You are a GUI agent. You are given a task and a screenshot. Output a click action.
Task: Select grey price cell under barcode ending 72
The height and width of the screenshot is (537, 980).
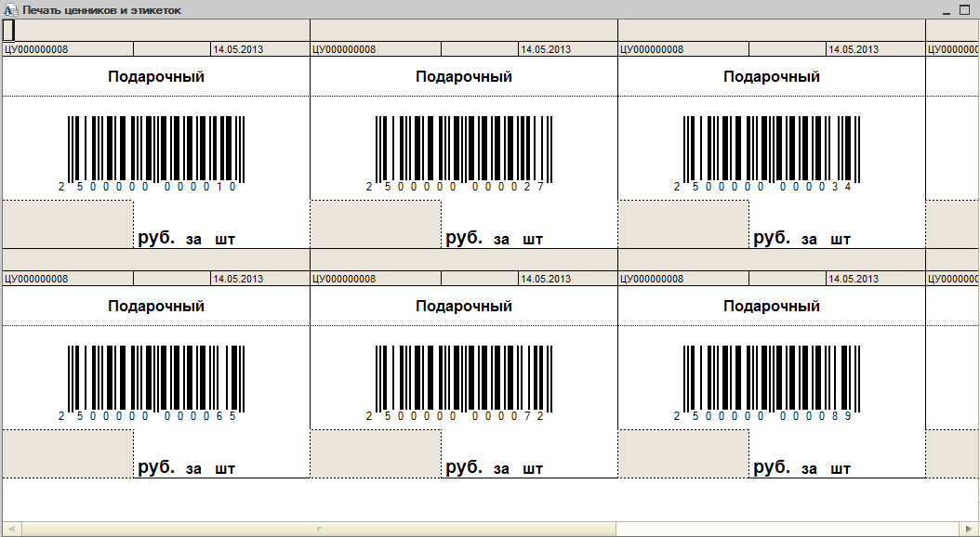[376, 454]
